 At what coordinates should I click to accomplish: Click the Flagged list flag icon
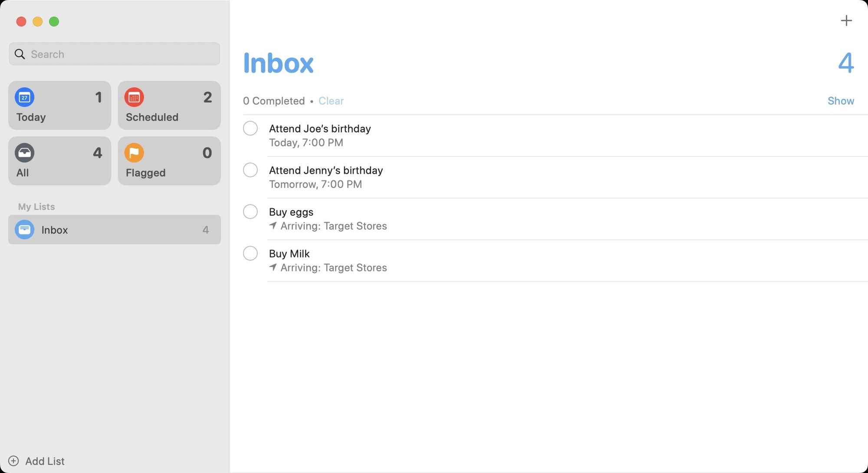(x=135, y=153)
